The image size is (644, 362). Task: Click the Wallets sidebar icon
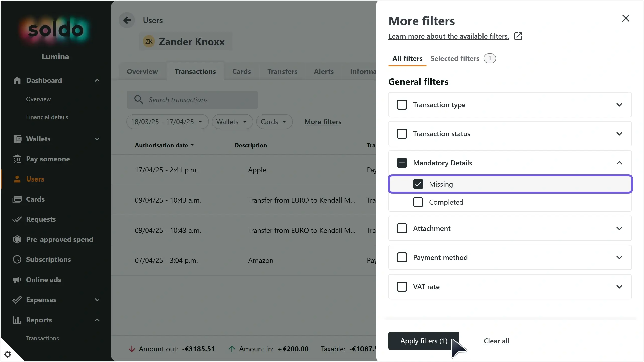point(17,139)
